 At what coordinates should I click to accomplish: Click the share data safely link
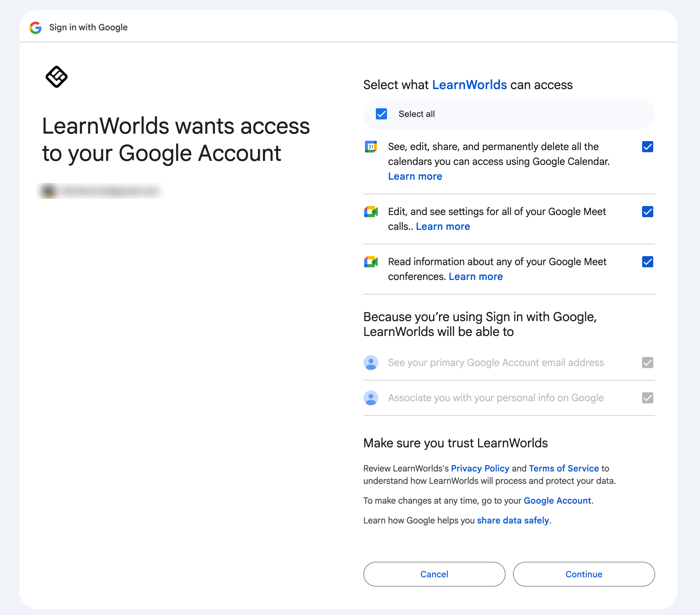513,520
